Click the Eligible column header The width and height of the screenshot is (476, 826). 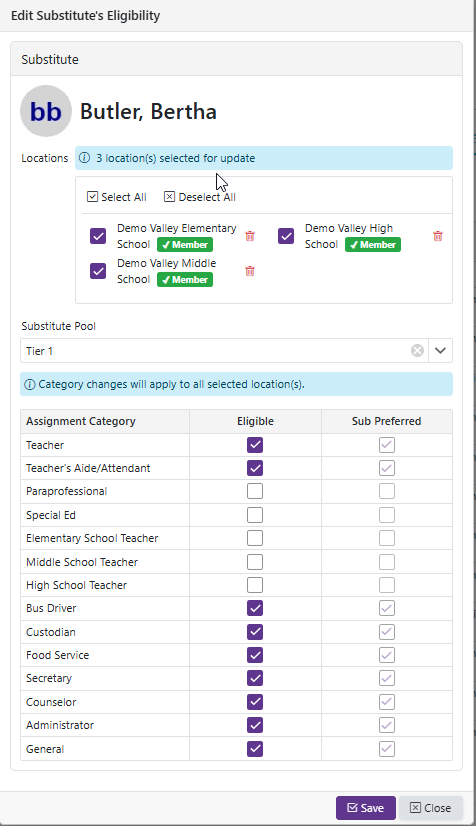pyautogui.click(x=255, y=421)
